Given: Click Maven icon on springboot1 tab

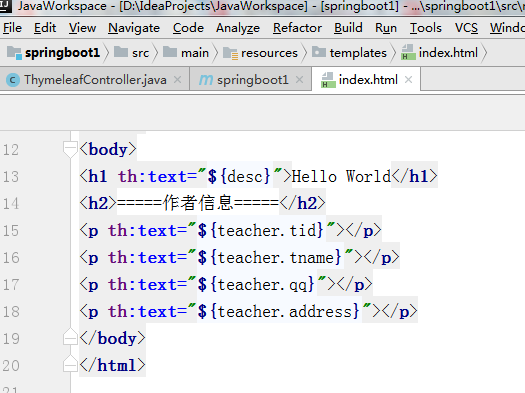Looking at the screenshot, I should click(206, 80).
